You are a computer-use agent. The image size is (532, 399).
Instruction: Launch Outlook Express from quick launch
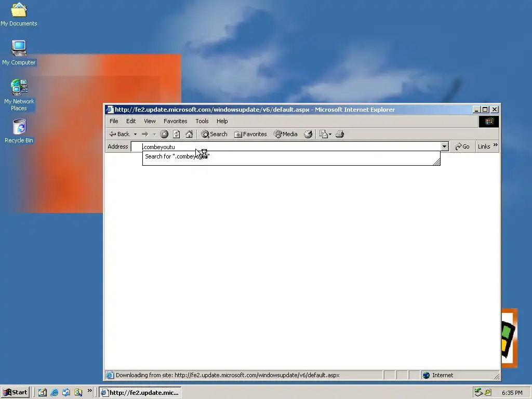66,393
